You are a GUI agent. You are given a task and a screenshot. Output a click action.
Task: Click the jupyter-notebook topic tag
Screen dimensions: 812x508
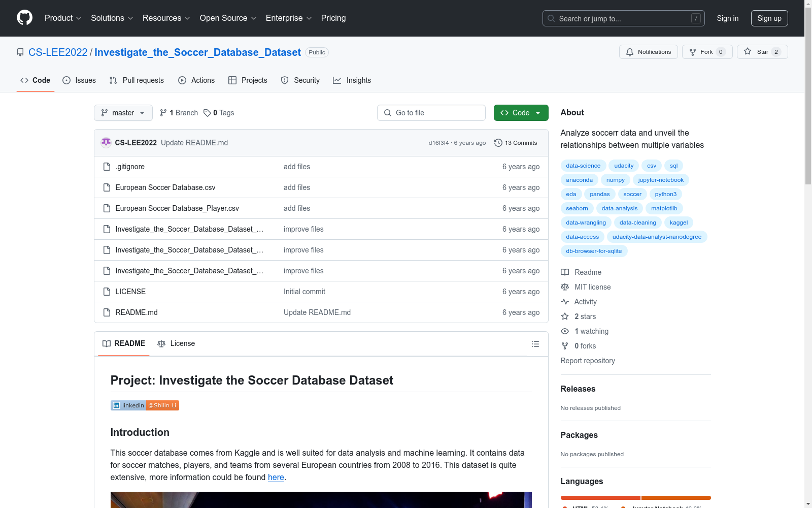(660, 180)
